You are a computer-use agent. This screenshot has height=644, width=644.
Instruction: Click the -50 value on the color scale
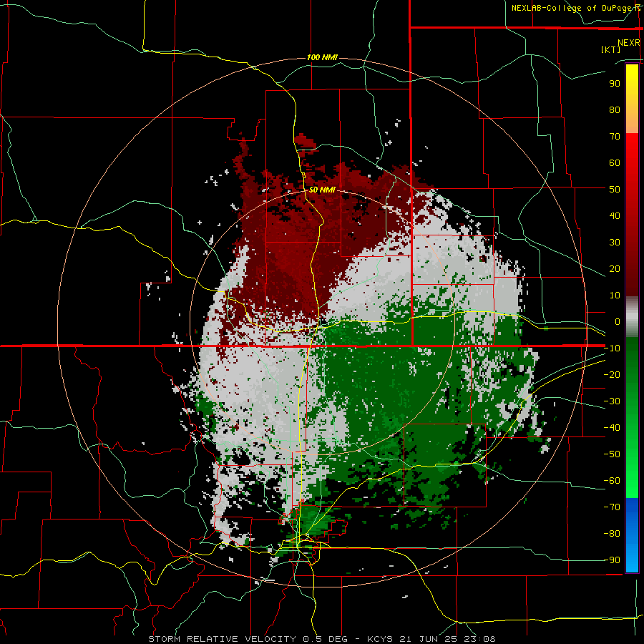612,454
